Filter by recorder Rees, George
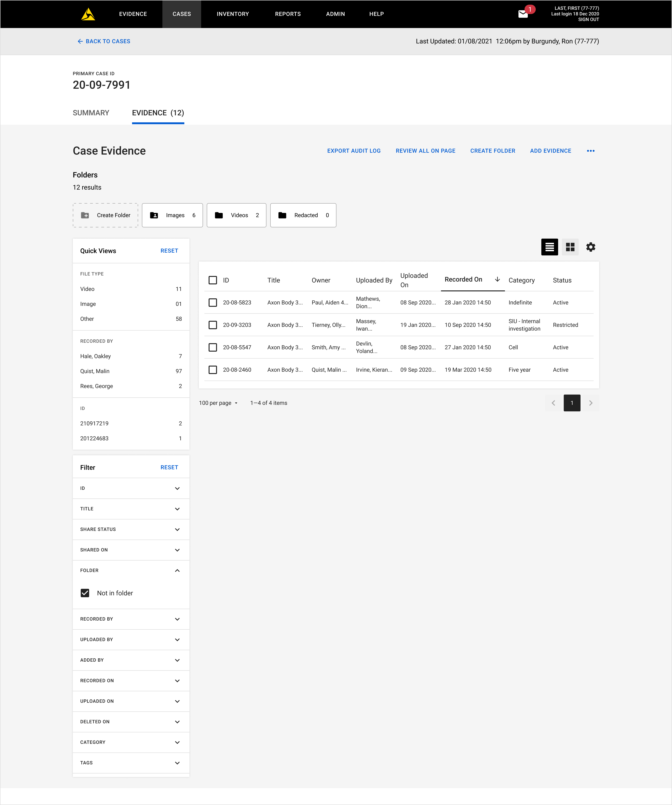Screen dimensions: 672x805 point(131,386)
